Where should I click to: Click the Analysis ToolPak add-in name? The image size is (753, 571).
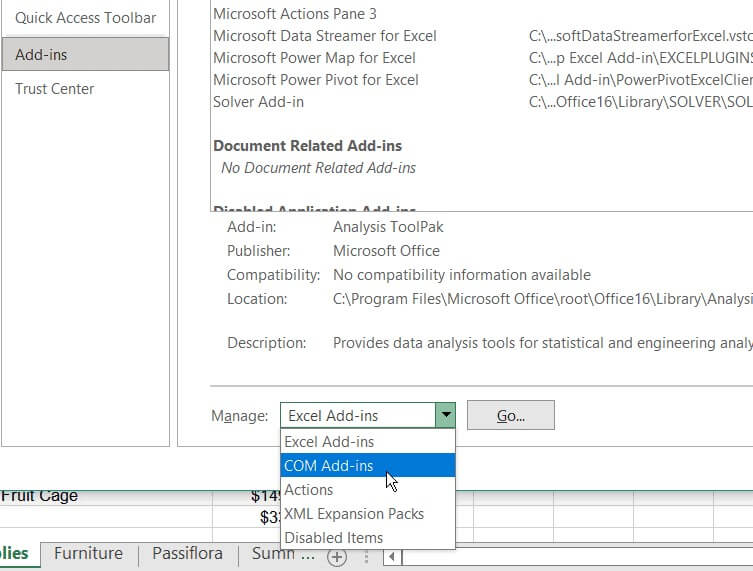(x=388, y=227)
